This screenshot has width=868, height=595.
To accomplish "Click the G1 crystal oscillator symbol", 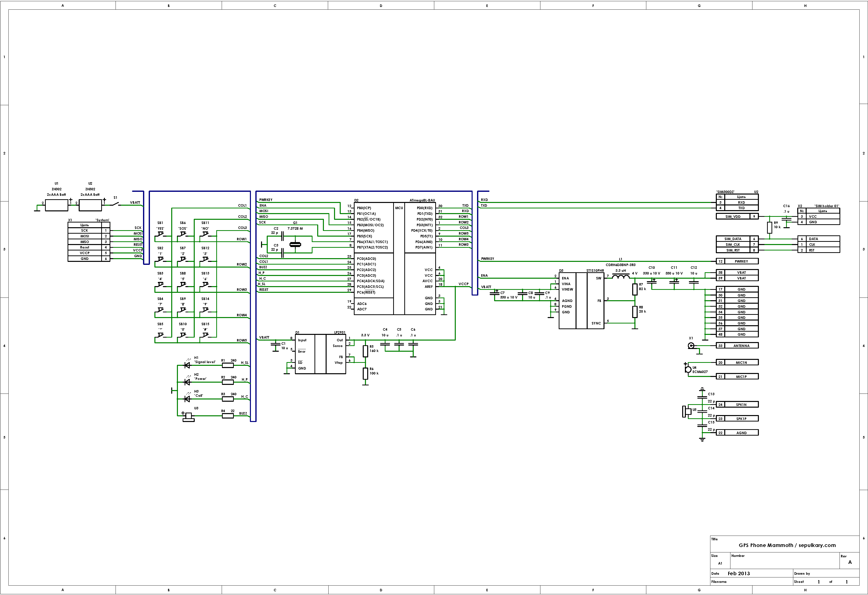I will pyautogui.click(x=295, y=244).
